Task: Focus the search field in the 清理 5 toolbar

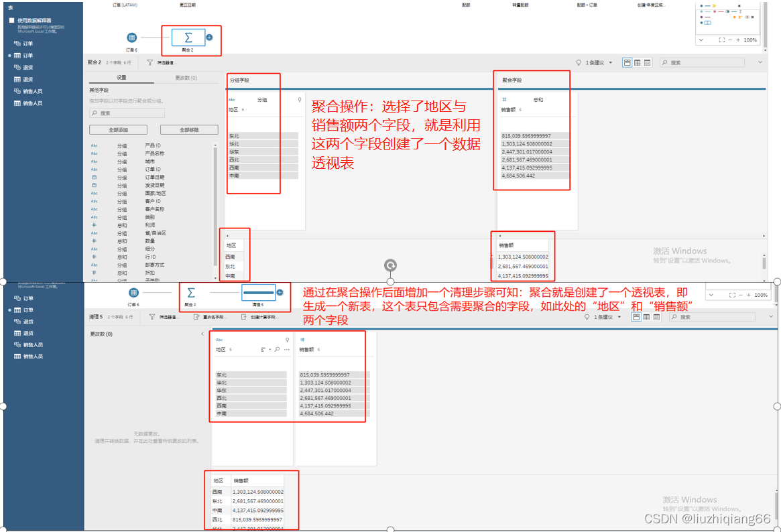Action: point(712,317)
